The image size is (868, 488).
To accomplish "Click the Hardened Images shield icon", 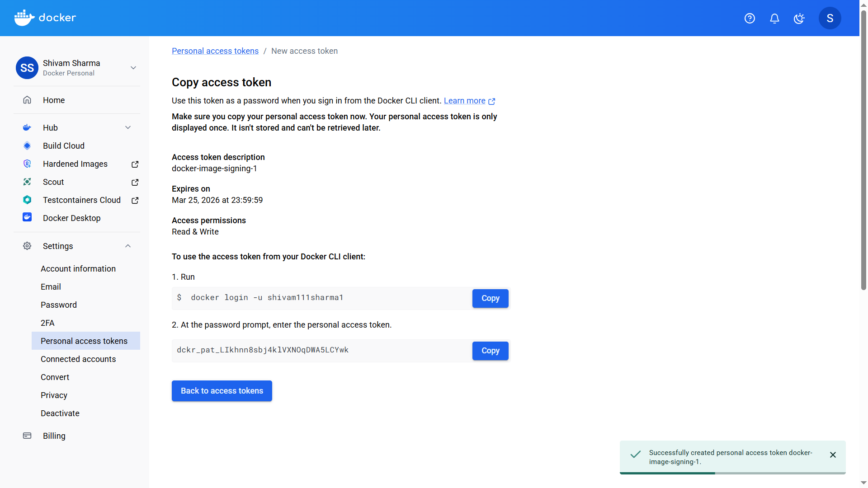I will coord(27,164).
